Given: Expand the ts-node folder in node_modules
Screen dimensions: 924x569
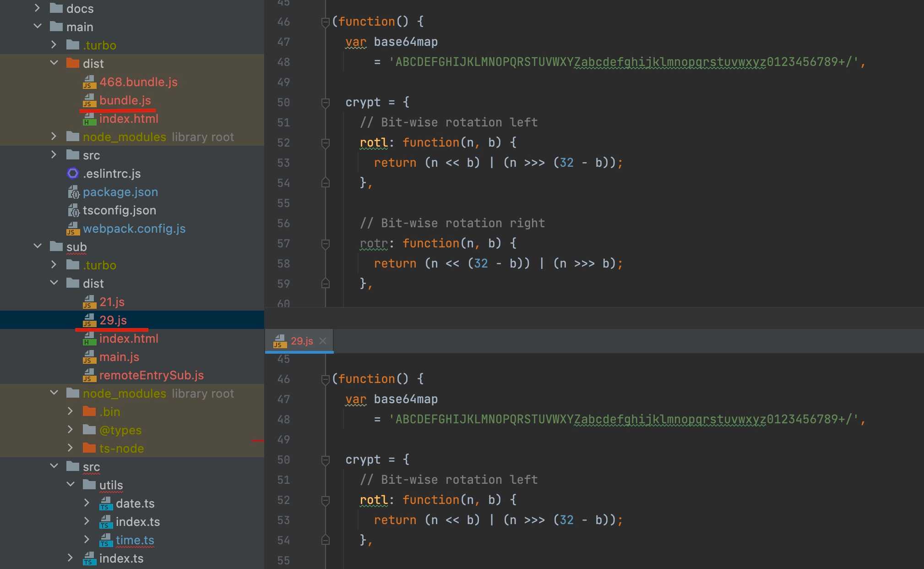Looking at the screenshot, I should pos(71,448).
